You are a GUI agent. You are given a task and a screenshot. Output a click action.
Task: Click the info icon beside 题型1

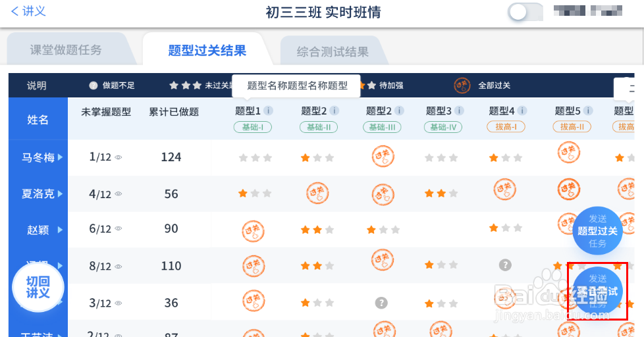[x=269, y=111]
